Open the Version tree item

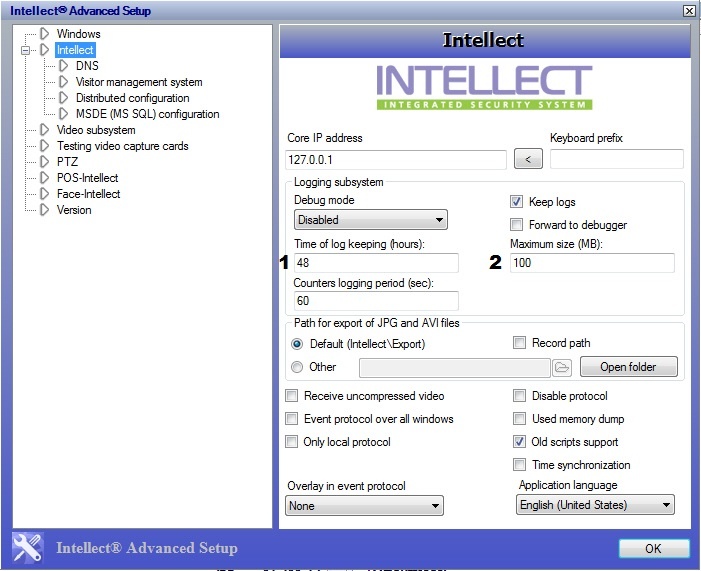pyautogui.click(x=74, y=210)
